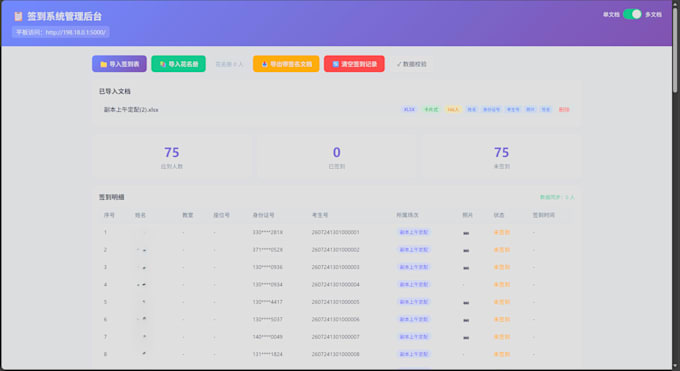Click the 75 应到人数 stat card
This screenshot has height=371, width=680.
pos(172,157)
